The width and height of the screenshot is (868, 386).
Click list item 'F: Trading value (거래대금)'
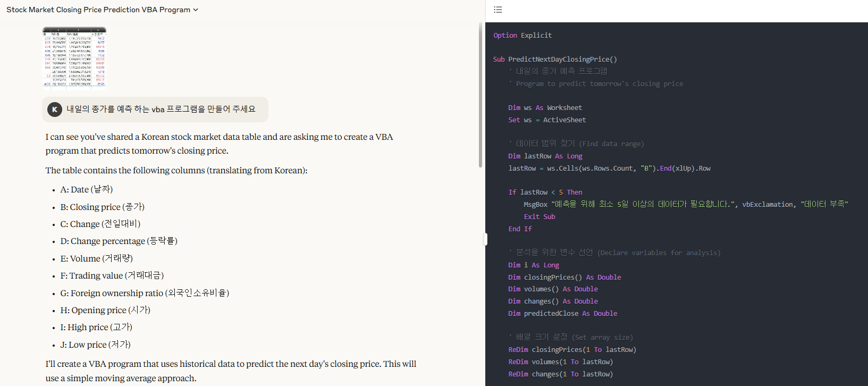point(112,275)
